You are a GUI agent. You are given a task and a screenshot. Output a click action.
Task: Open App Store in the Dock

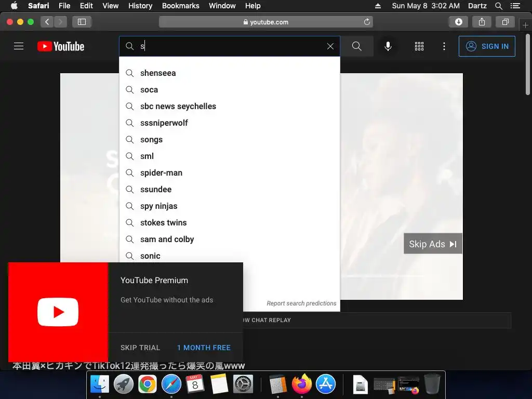tap(326, 384)
